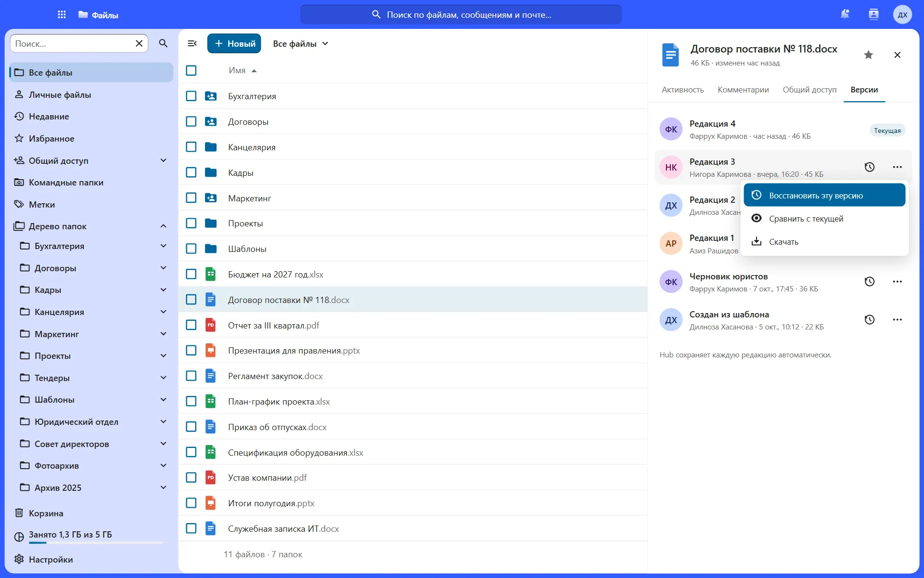The width and height of the screenshot is (924, 578).
Task: Open the contacts icon in header
Action: point(873,14)
